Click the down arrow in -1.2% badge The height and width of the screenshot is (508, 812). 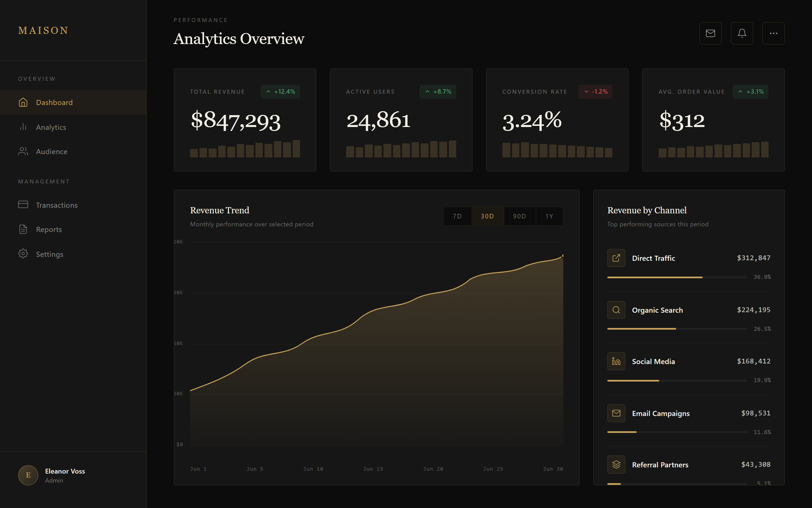586,91
